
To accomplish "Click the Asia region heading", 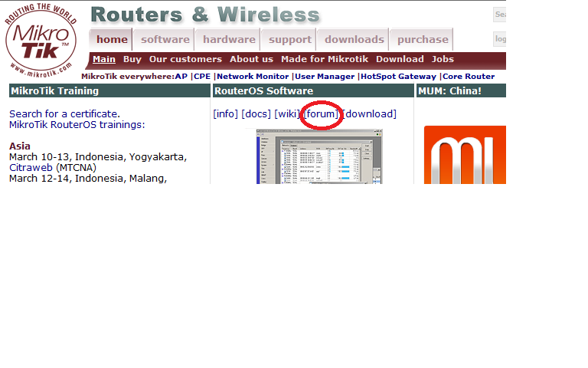I will 20,146.
